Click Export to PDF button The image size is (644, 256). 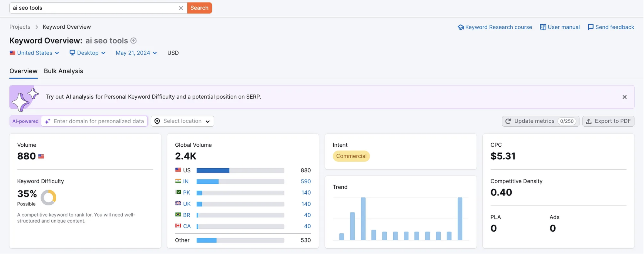[608, 121]
